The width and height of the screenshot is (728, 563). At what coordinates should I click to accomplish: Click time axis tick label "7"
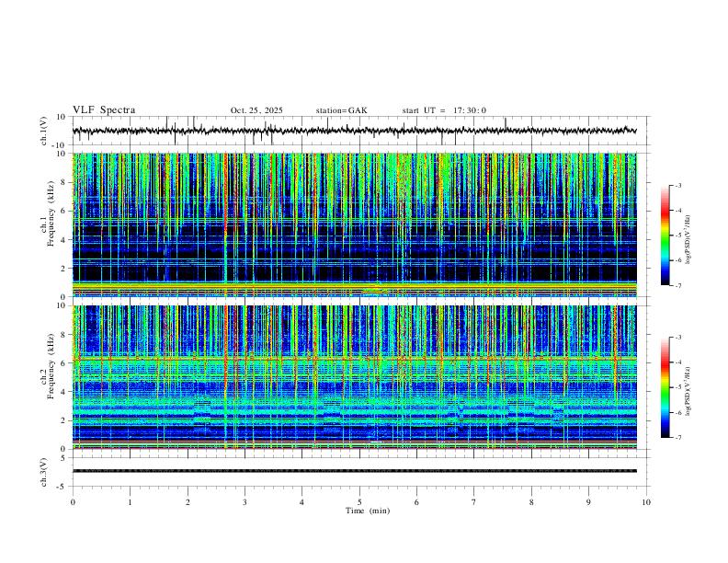[x=474, y=502]
